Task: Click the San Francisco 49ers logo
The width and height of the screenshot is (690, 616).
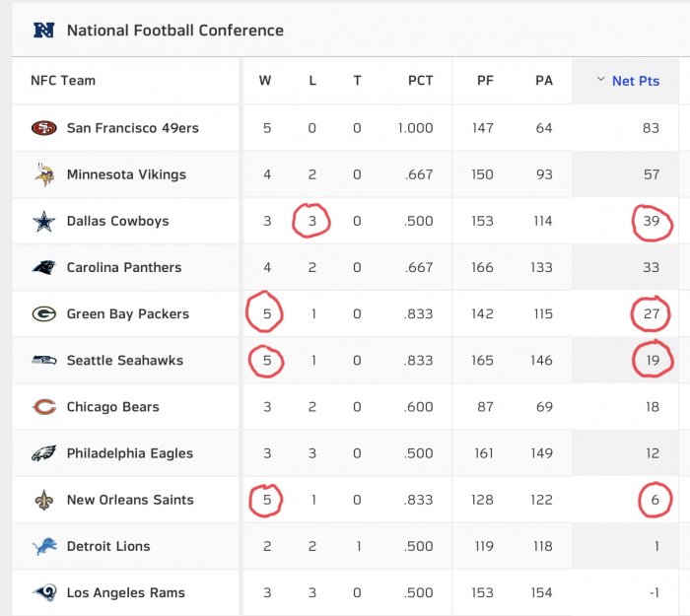Action: pos(44,128)
